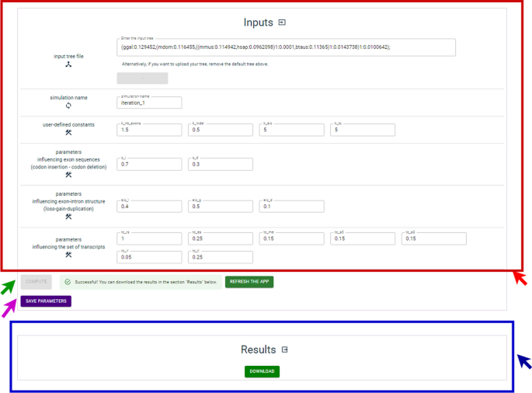Select the k_indel field with value 0.5
Screen dimensions: 532x393
tap(221, 130)
